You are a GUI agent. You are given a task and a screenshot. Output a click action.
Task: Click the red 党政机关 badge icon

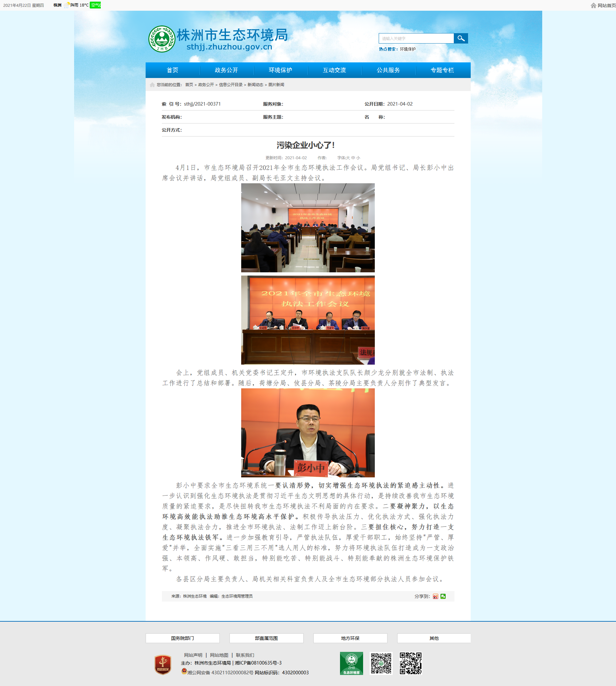(x=163, y=664)
